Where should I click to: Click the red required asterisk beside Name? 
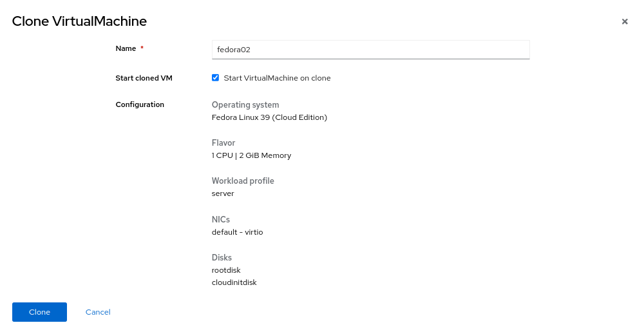[142, 48]
